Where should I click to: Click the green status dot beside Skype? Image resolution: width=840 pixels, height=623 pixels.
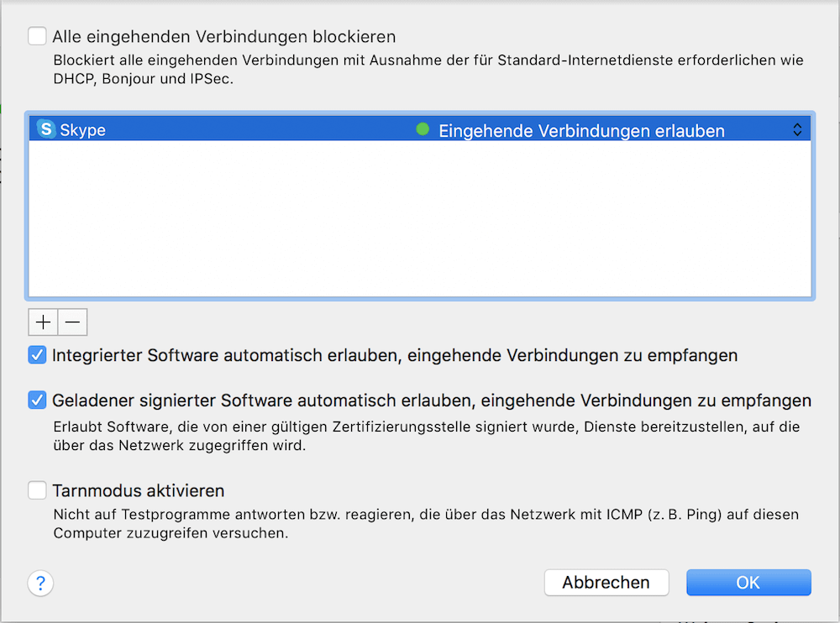pos(423,129)
